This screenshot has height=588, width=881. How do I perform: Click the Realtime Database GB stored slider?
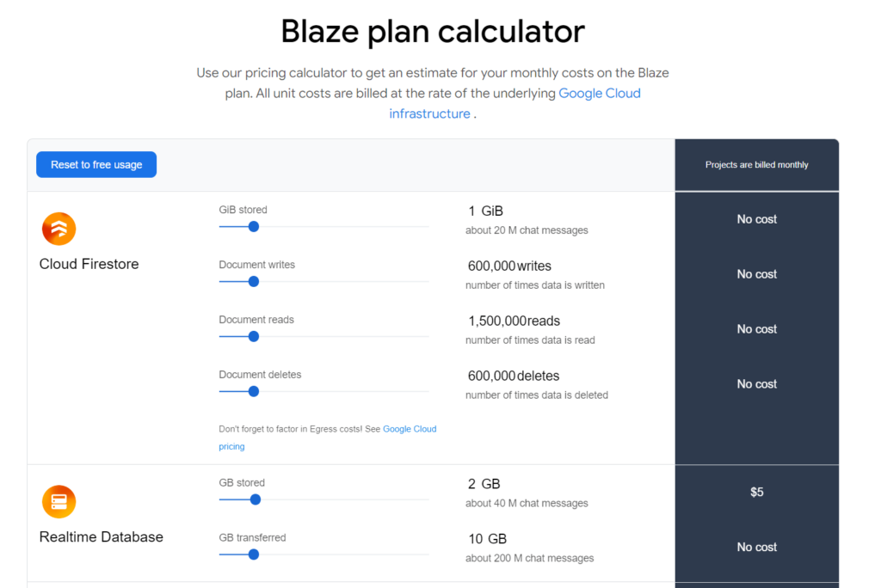coord(256,499)
